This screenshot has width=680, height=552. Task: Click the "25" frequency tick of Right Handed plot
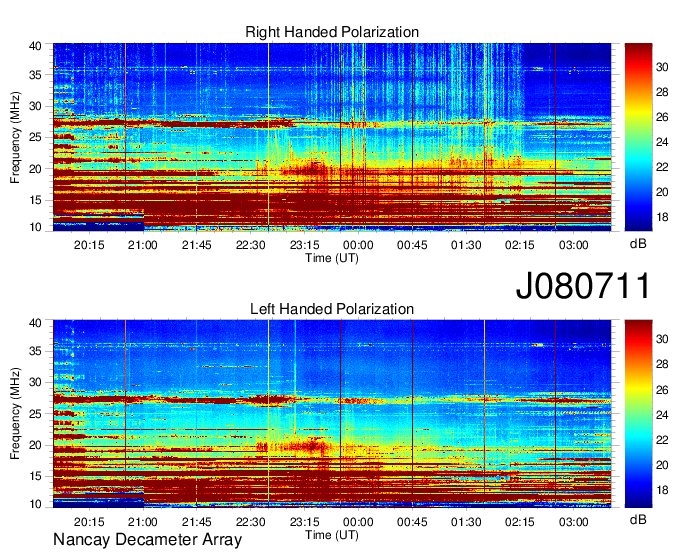(35, 137)
